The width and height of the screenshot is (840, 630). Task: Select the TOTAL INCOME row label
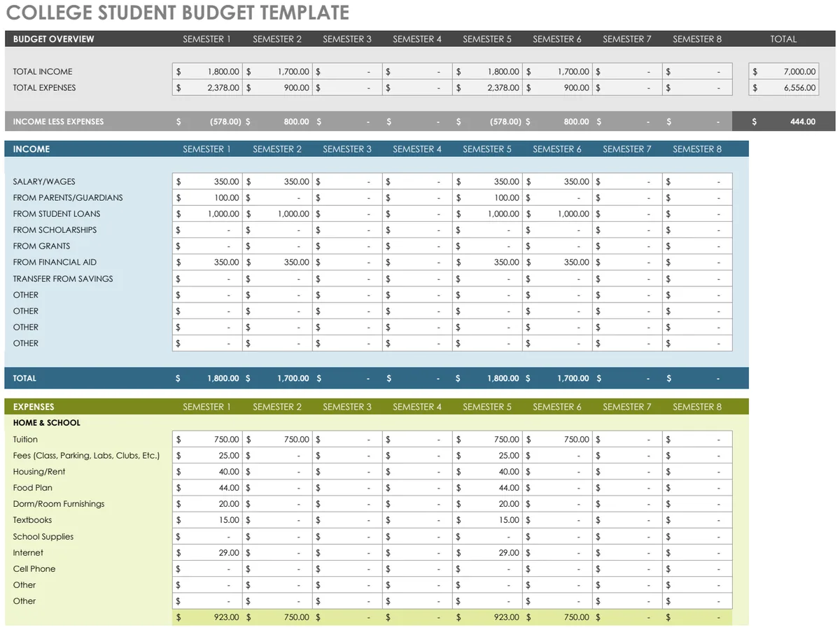coord(43,71)
